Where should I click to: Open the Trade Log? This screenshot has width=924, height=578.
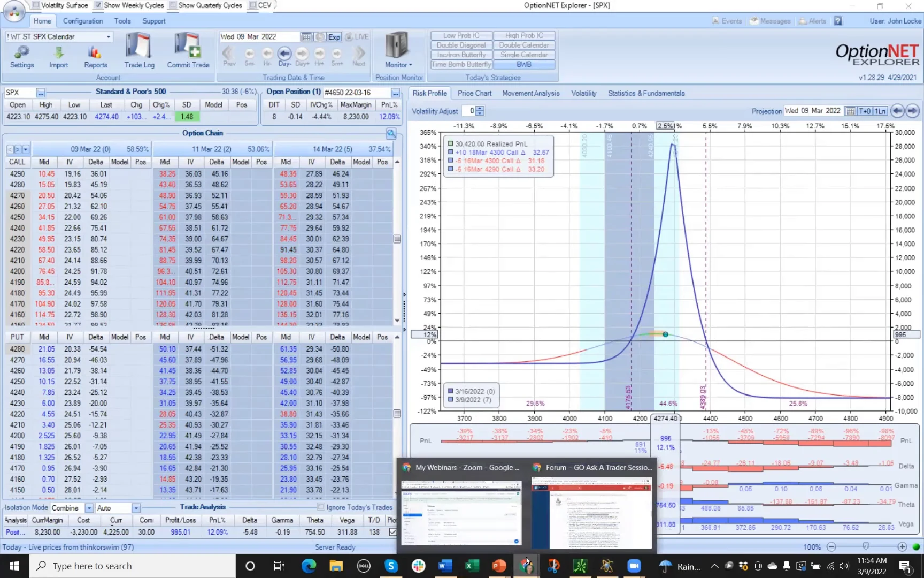tap(139, 50)
